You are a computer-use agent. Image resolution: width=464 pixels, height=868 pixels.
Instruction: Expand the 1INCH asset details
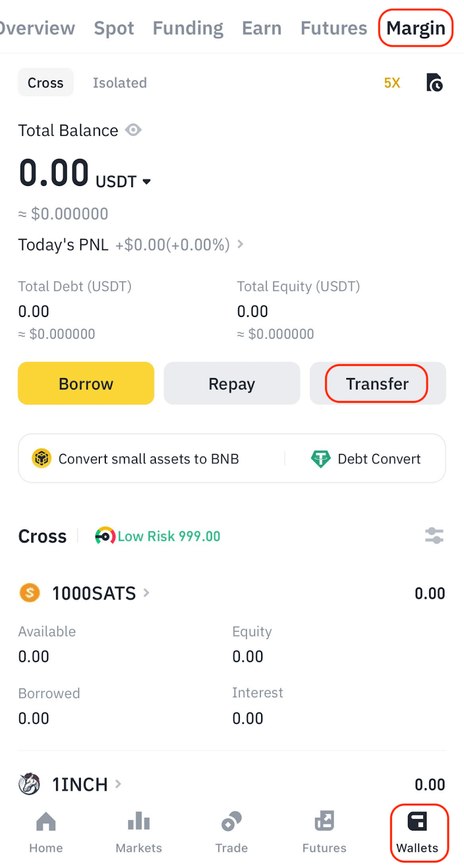(87, 784)
